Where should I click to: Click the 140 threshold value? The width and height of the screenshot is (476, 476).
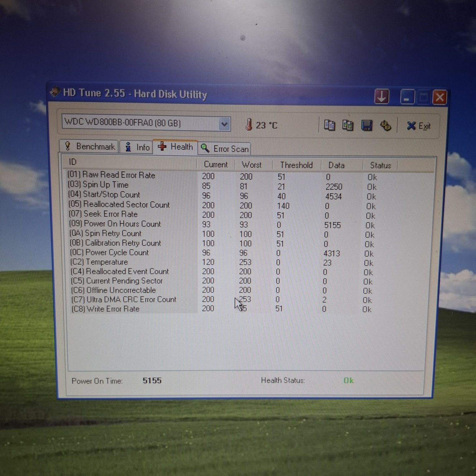(283, 206)
